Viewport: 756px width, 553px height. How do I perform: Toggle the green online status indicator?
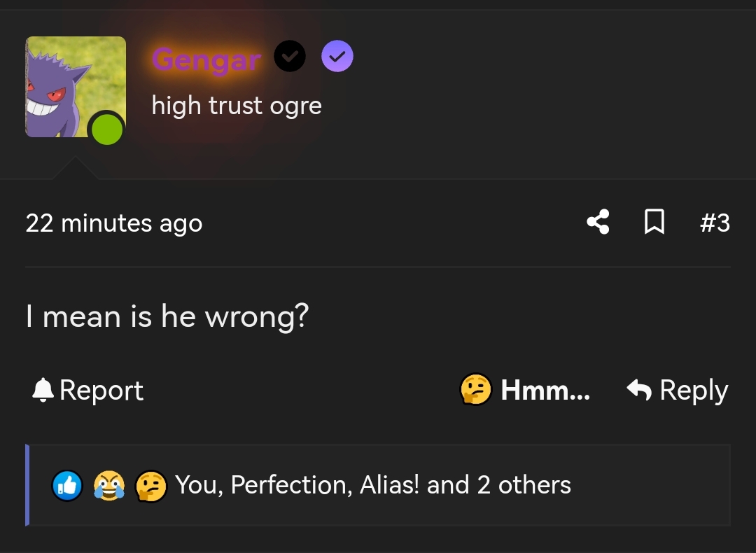coord(107,129)
